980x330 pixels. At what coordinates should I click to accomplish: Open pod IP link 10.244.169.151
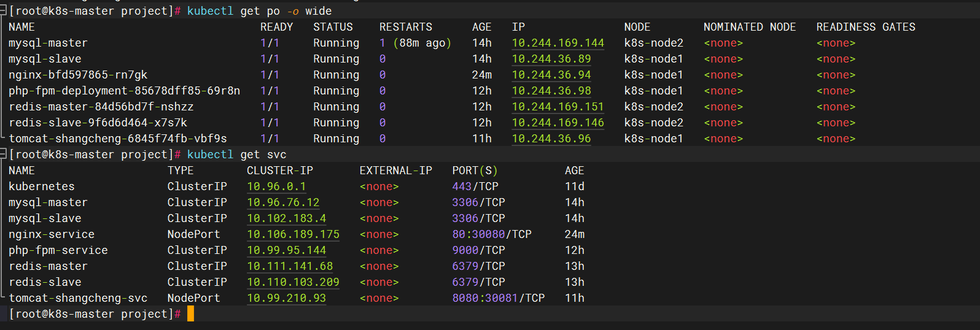pos(558,107)
